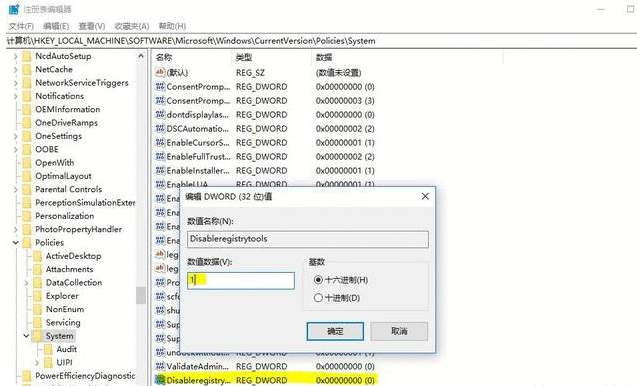Click the Personalization folder icon
Image resolution: width=637 pixels, height=386 pixels.
27,216
